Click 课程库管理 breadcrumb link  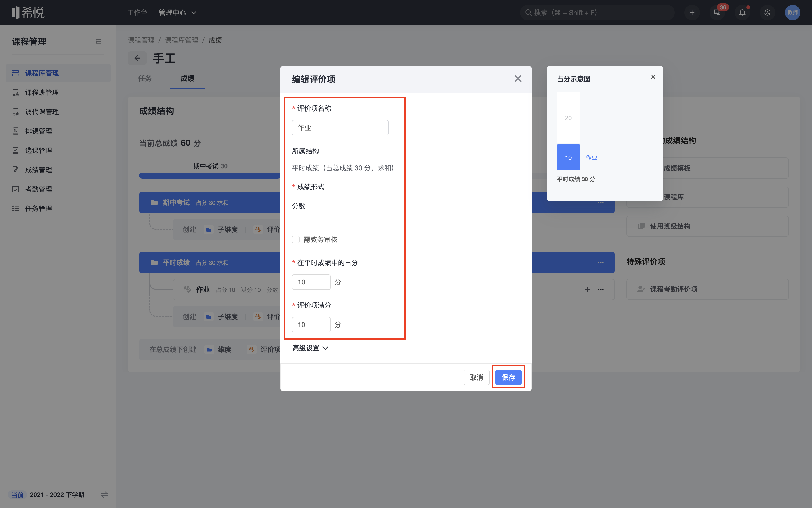pos(181,40)
